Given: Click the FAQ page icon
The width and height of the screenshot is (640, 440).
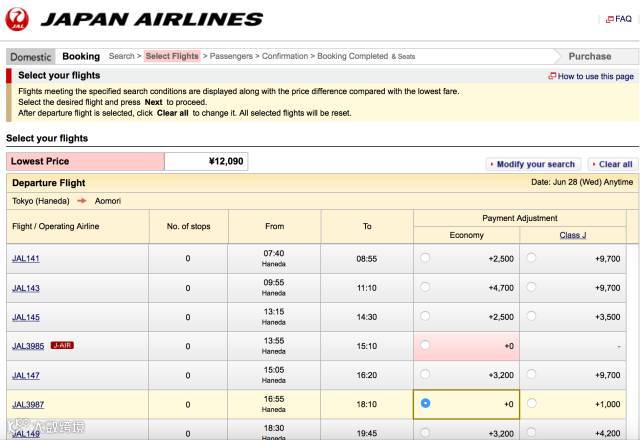Looking at the screenshot, I should pyautogui.click(x=608, y=19).
